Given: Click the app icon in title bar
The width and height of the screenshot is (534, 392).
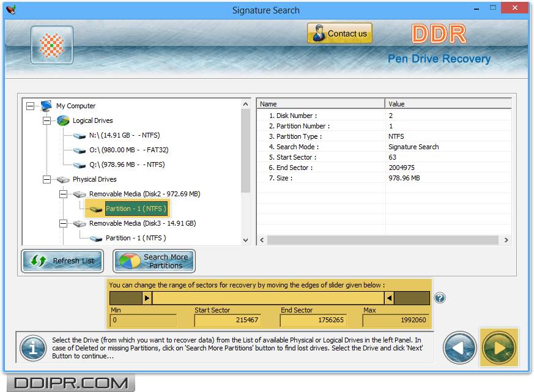Looking at the screenshot, I should click(10, 10).
